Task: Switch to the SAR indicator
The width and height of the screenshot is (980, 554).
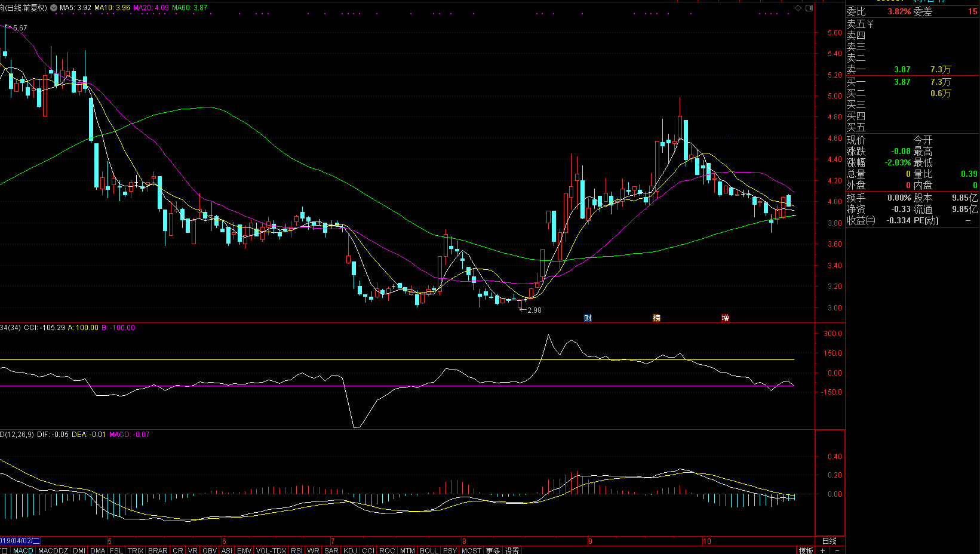Action: click(331, 550)
